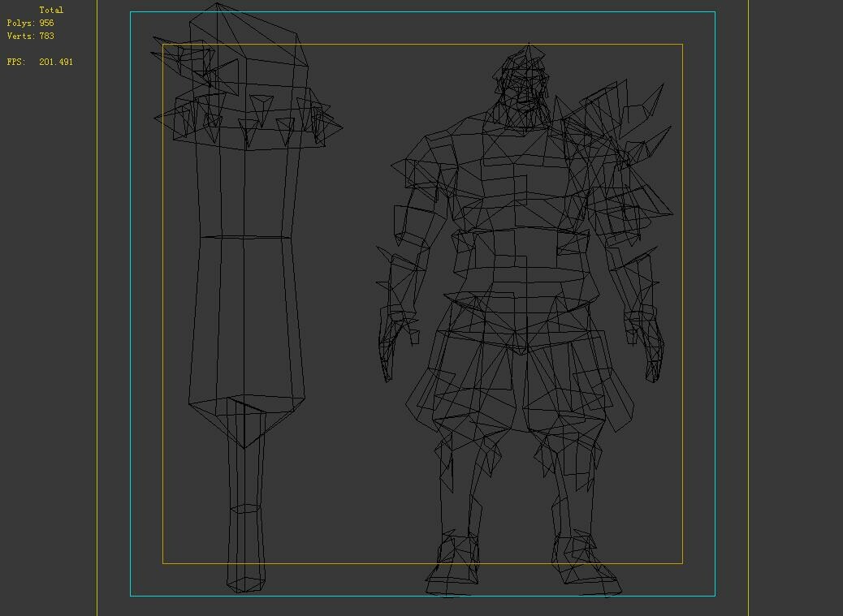Select the spiked club wireframe model
Image resolution: width=843 pixels, height=616 pixels.
[248, 298]
